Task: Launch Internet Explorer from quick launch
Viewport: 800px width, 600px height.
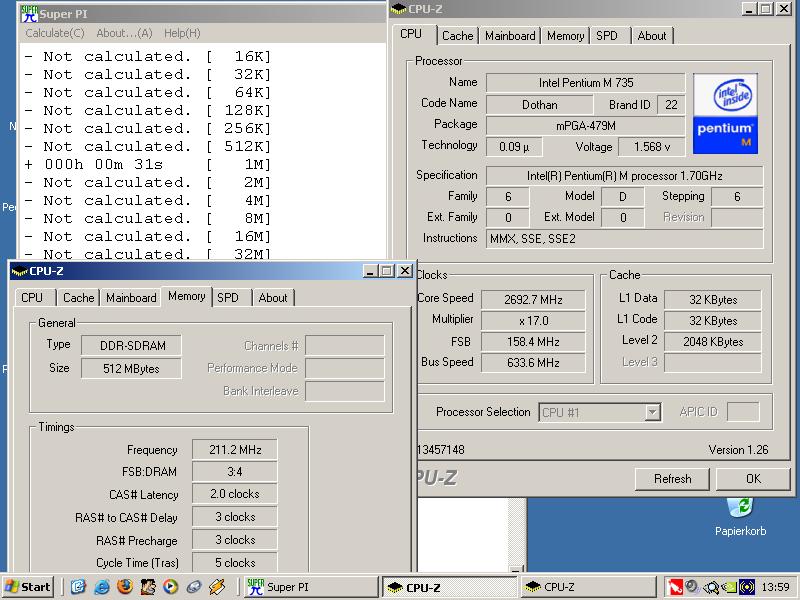Action: (102, 587)
